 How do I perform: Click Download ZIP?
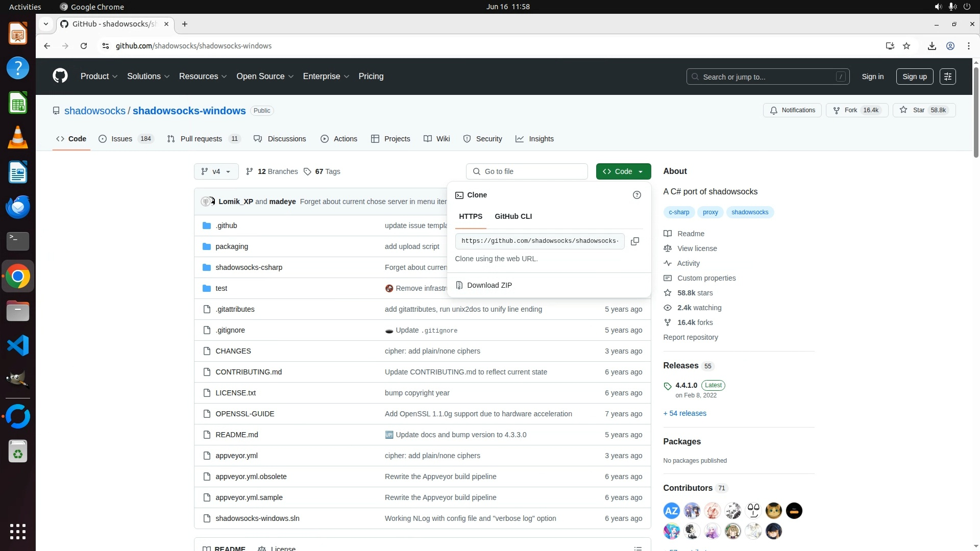tap(489, 285)
